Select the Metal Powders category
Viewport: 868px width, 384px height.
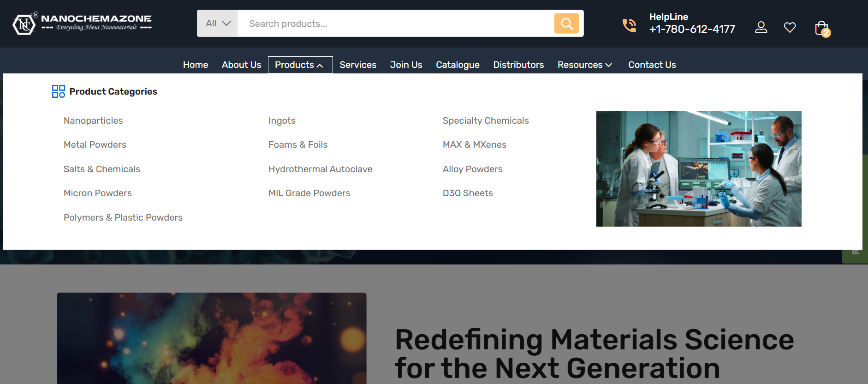95,144
